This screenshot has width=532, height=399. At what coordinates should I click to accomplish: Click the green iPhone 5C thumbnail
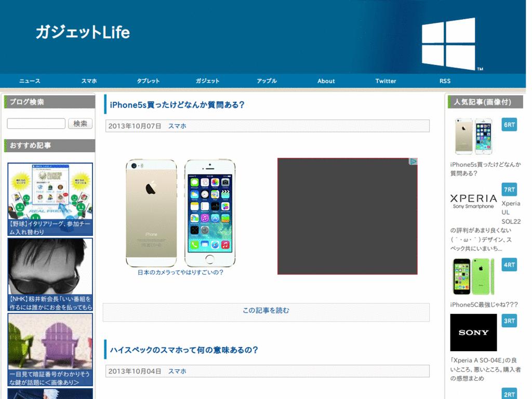point(474,276)
